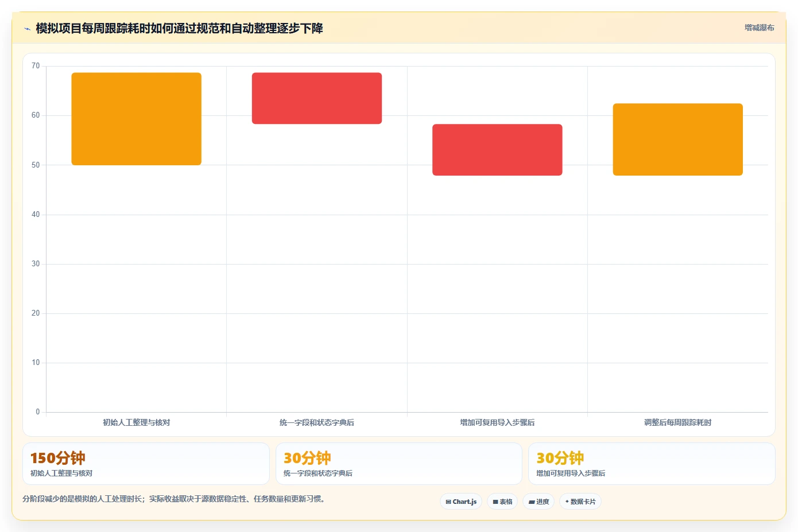Click the y-axis tick label 30
This screenshot has height=532, width=798.
coord(36,264)
